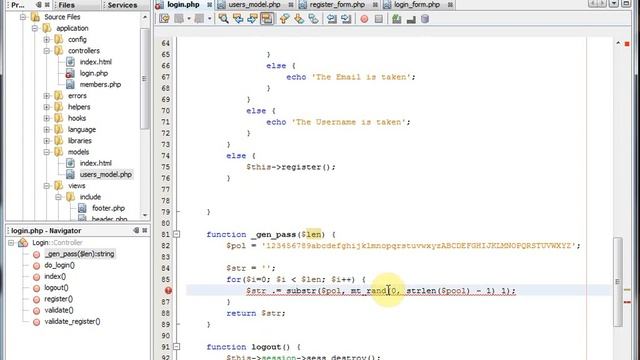Click the Shift Line Right icon
The image size is (640, 360).
(x=346, y=19)
